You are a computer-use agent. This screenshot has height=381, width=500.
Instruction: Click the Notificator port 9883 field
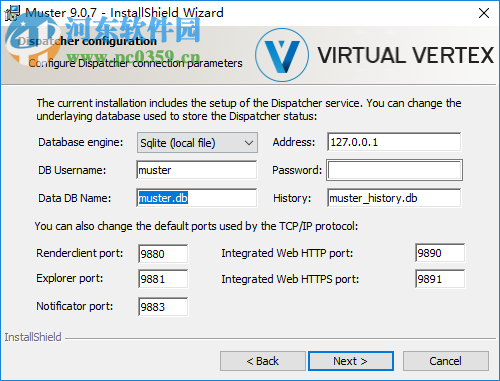click(x=163, y=307)
